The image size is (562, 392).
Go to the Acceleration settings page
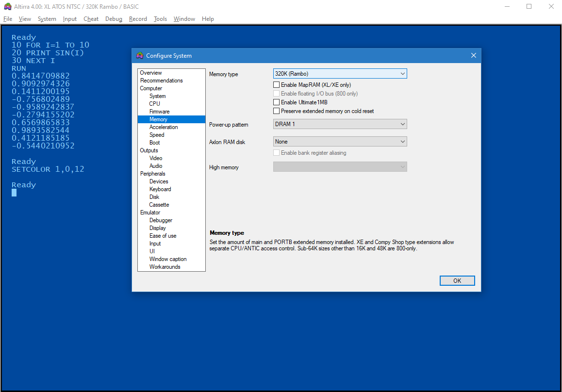[x=164, y=127]
